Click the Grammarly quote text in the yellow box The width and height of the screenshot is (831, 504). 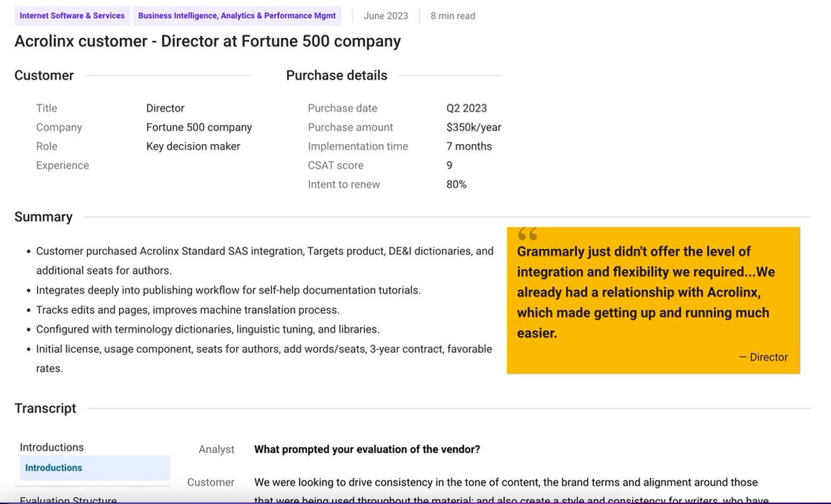pyautogui.click(x=646, y=292)
